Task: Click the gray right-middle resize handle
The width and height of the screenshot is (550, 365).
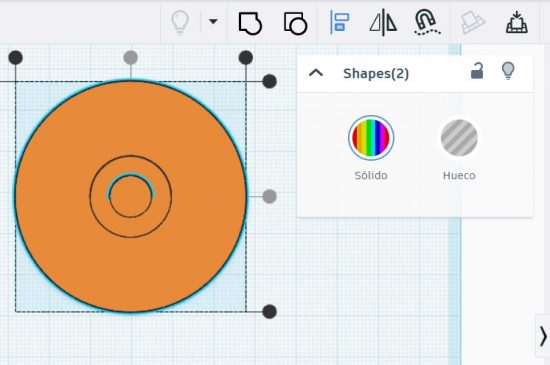Action: (x=269, y=196)
